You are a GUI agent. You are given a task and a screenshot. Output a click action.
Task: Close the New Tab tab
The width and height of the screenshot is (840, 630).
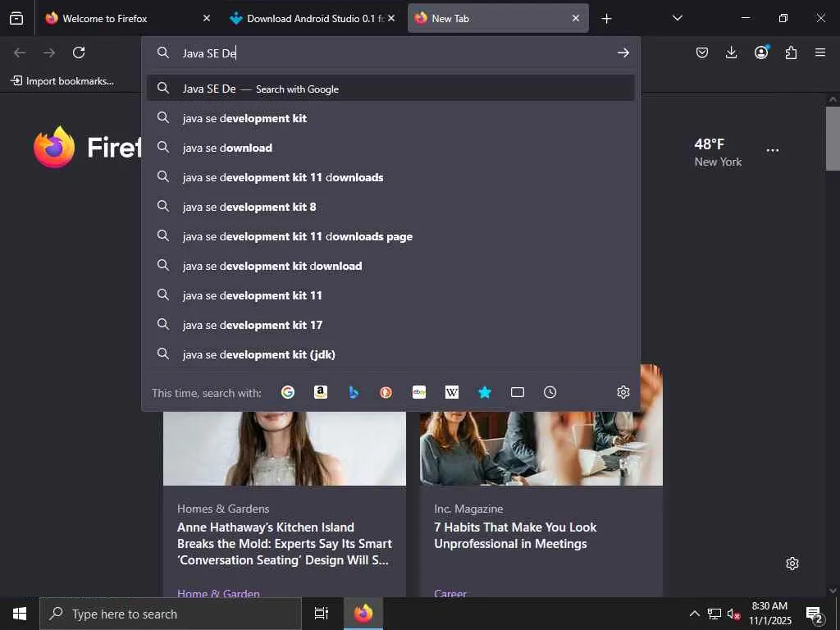tap(575, 18)
